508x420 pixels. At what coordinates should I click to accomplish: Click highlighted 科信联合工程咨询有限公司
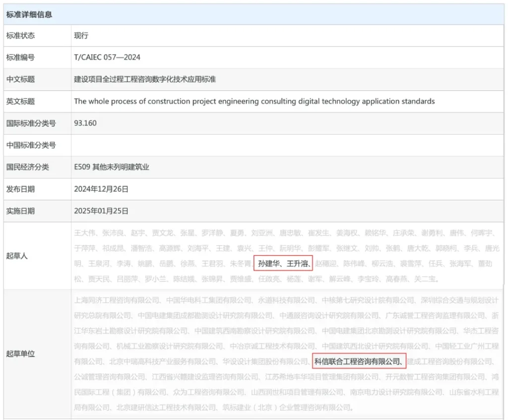(x=359, y=361)
